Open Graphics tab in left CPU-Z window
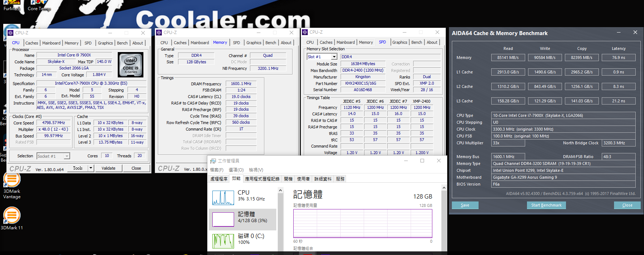This screenshot has width=644, height=255. (105, 43)
